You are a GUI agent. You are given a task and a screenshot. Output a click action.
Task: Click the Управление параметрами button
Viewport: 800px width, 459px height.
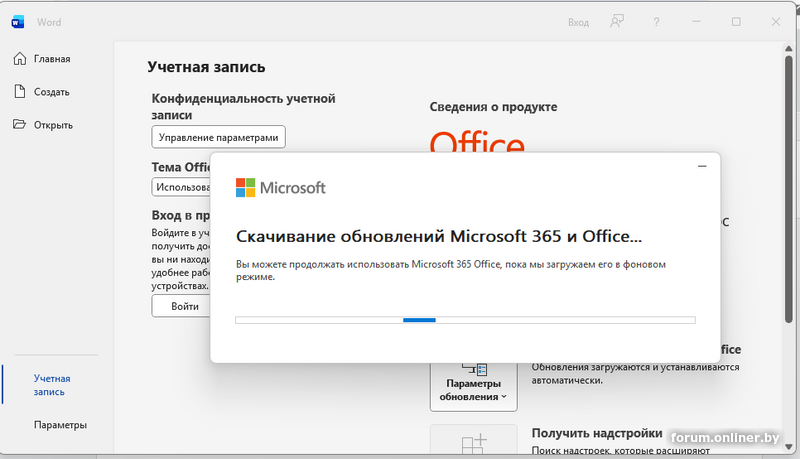click(x=218, y=137)
